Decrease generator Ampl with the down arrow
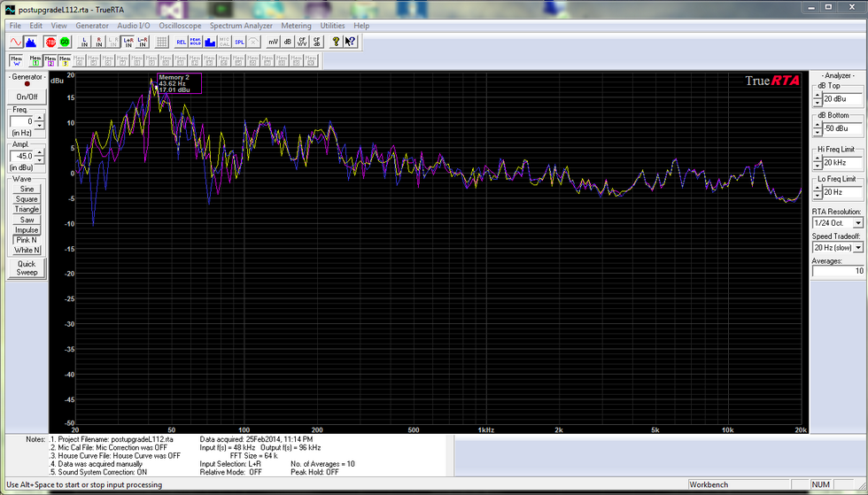This screenshot has width=868, height=495. pos(39,159)
